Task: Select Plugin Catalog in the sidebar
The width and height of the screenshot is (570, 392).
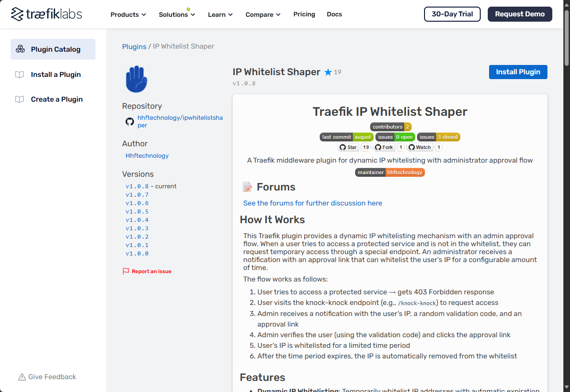Action: (53, 49)
